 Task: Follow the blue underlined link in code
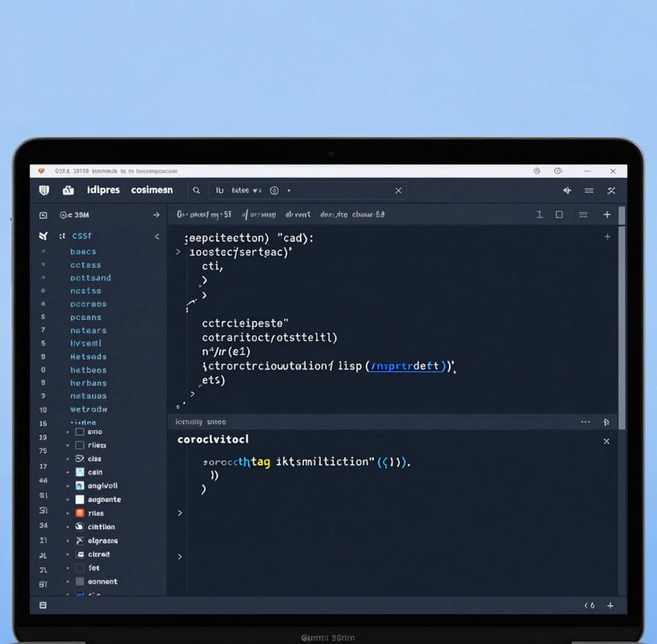click(407, 366)
